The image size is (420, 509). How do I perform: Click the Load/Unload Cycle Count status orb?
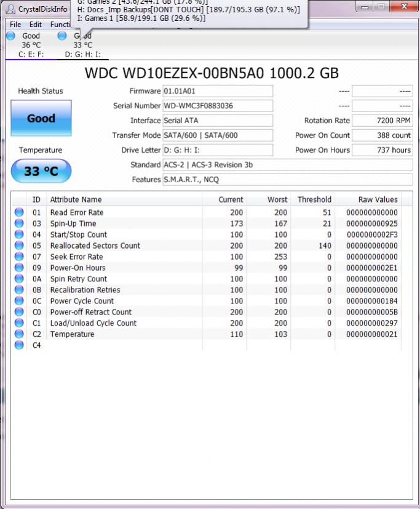coord(19,323)
